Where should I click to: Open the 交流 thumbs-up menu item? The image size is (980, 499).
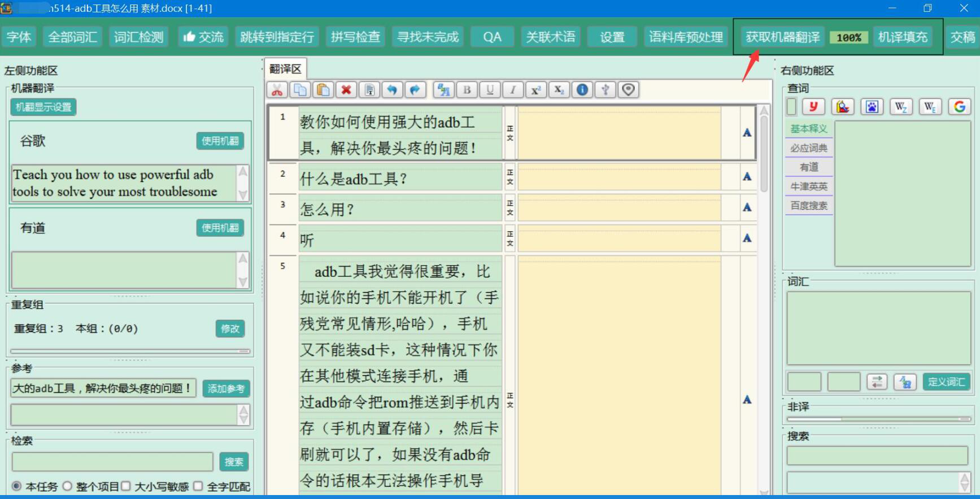[203, 37]
